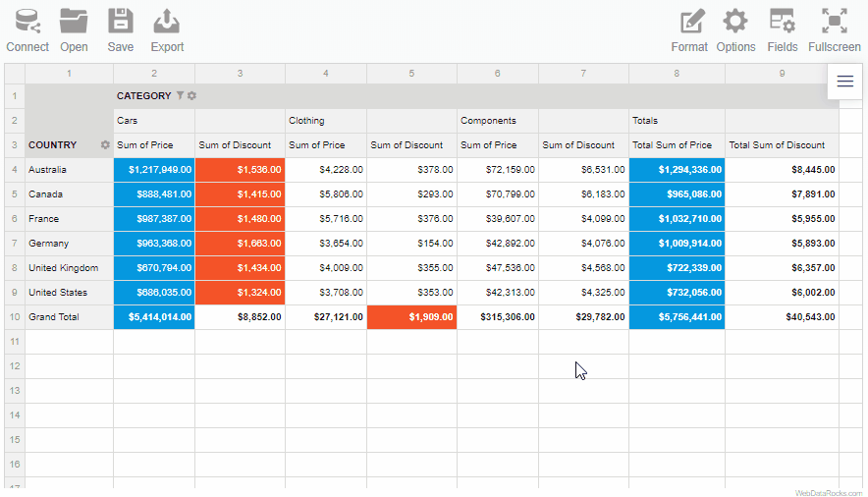
Task: Switch to Fullscreen mode
Action: [x=835, y=22]
